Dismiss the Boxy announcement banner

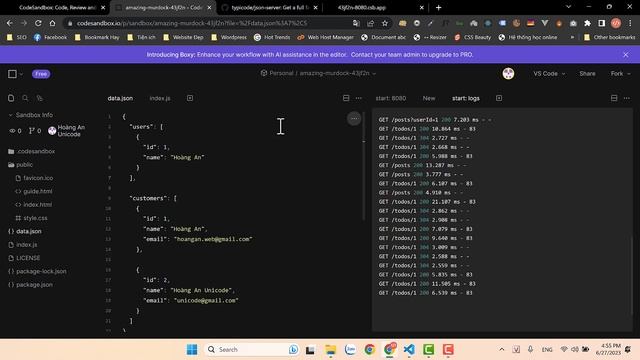[626, 55]
